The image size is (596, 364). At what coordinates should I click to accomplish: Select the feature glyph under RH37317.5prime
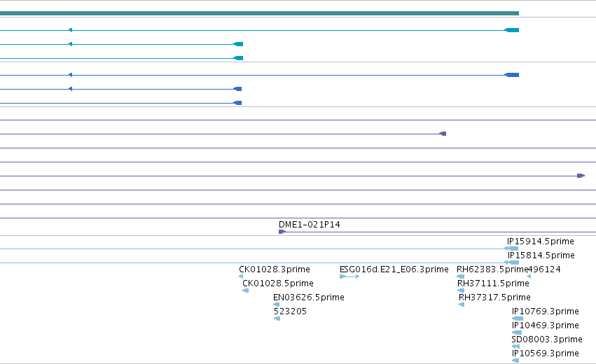(462, 304)
